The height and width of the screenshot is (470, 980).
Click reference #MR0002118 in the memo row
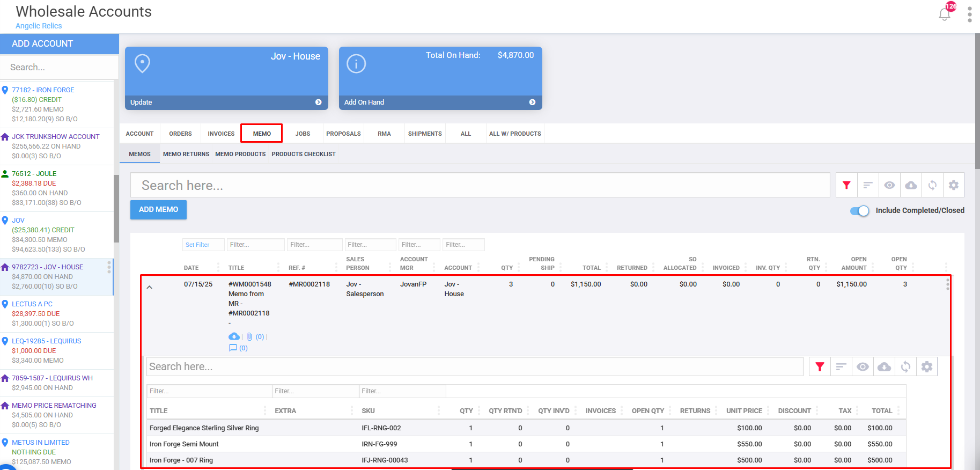pyautogui.click(x=310, y=284)
